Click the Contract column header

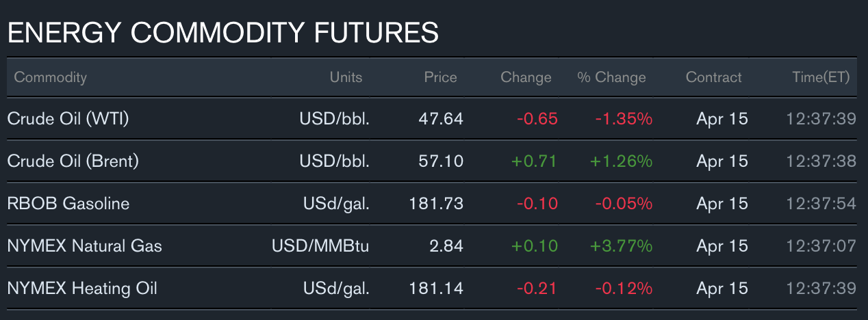(713, 77)
